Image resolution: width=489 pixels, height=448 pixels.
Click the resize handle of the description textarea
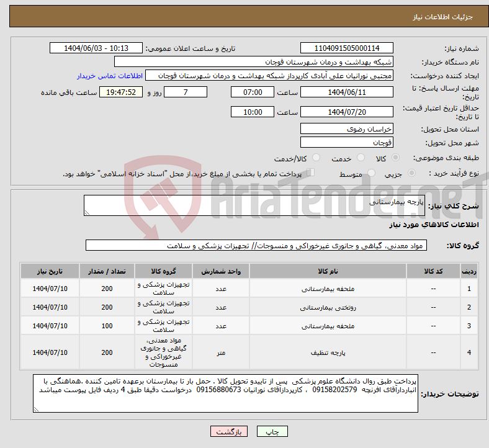tap(87, 213)
